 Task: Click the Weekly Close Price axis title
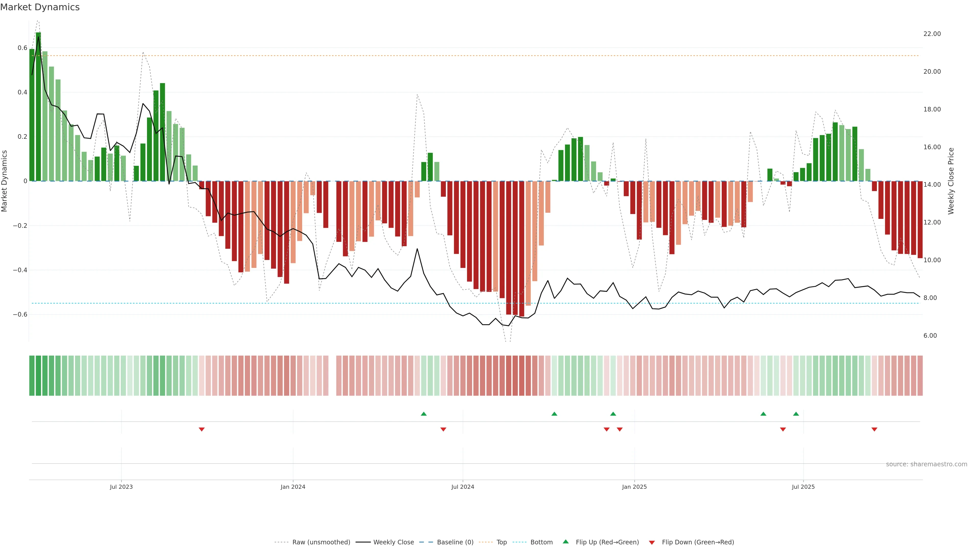951,181
